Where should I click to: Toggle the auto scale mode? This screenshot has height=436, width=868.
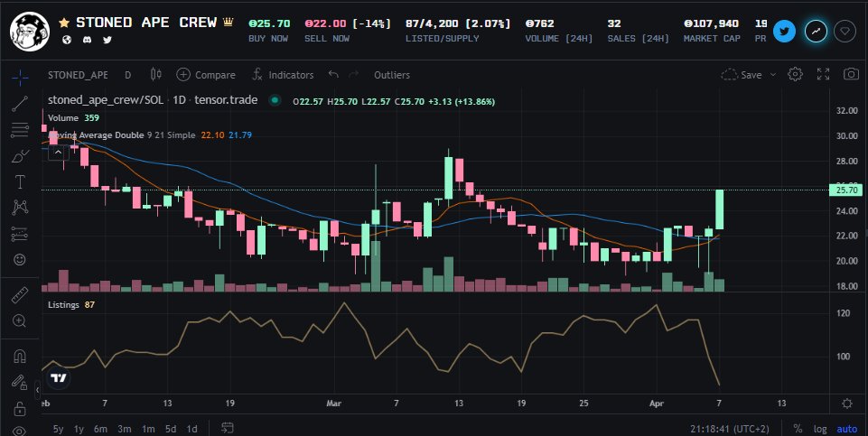tap(847, 429)
